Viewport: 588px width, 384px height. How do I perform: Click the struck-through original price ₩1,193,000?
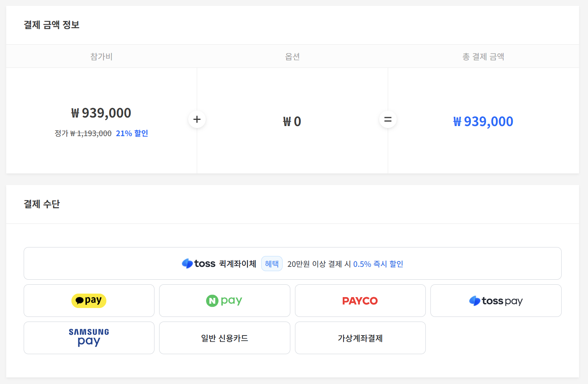pos(91,133)
